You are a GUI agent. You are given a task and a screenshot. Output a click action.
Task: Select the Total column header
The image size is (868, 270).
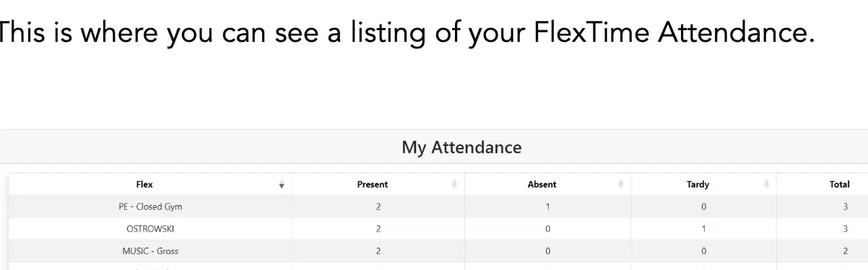823,185
